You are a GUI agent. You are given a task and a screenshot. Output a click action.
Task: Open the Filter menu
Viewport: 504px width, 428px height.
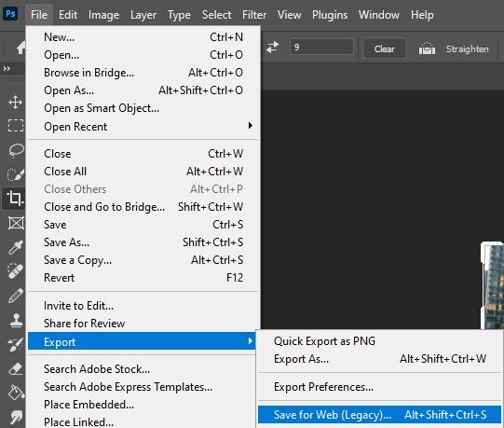pos(254,15)
